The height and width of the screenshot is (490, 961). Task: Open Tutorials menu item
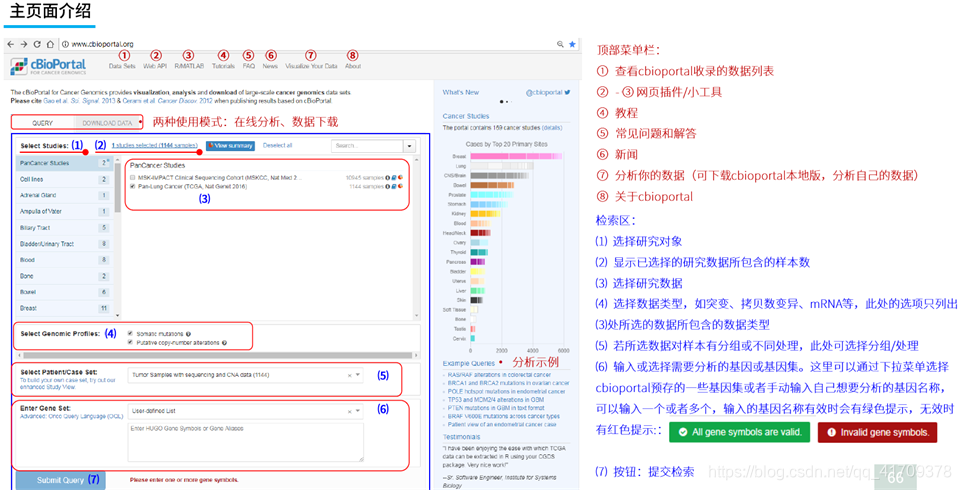[223, 66]
